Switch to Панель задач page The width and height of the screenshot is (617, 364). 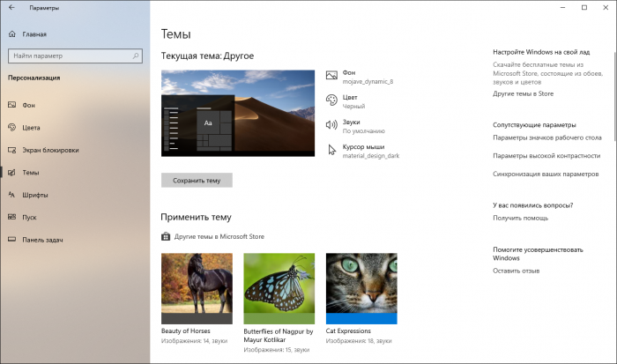click(42, 240)
